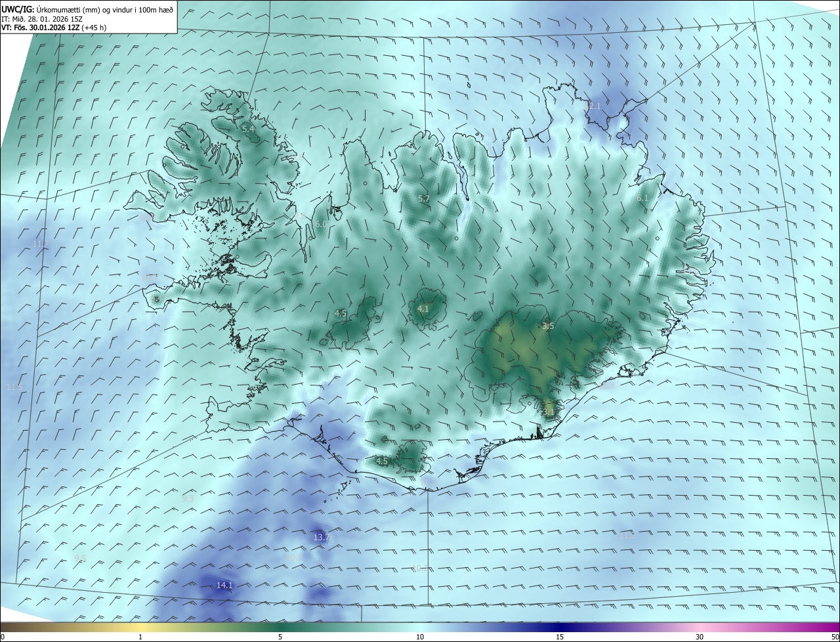This screenshot has width=840, height=642.
Task: Click the 3.5 value on Vatnajökull
Action: tap(549, 326)
